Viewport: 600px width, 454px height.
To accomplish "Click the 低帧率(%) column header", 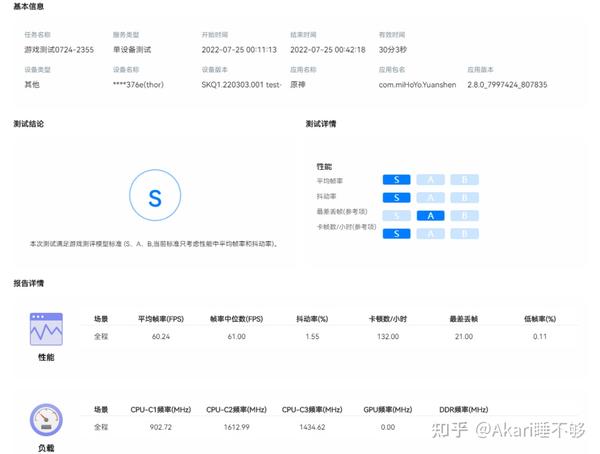I will pos(540,319).
